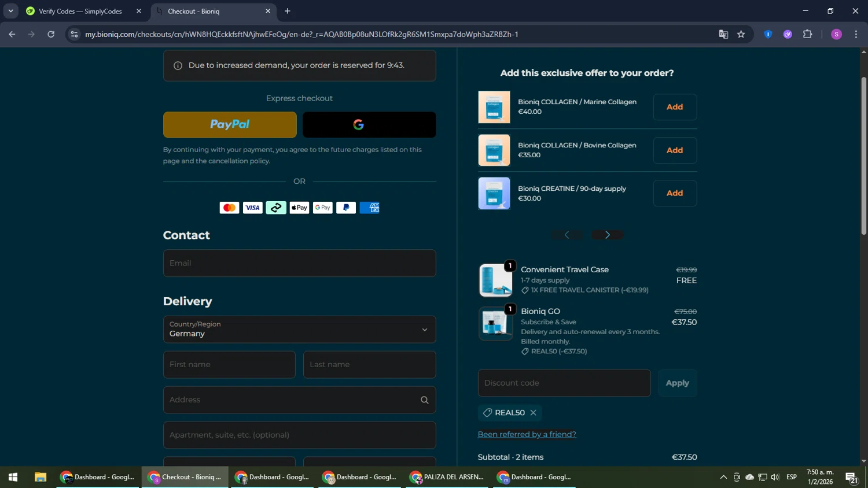Pay with the PayPal express button
The image size is (868, 488).
[230, 124]
